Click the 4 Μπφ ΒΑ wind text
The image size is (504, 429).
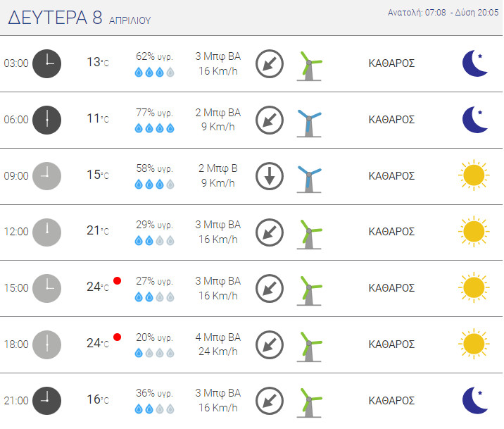(218, 337)
